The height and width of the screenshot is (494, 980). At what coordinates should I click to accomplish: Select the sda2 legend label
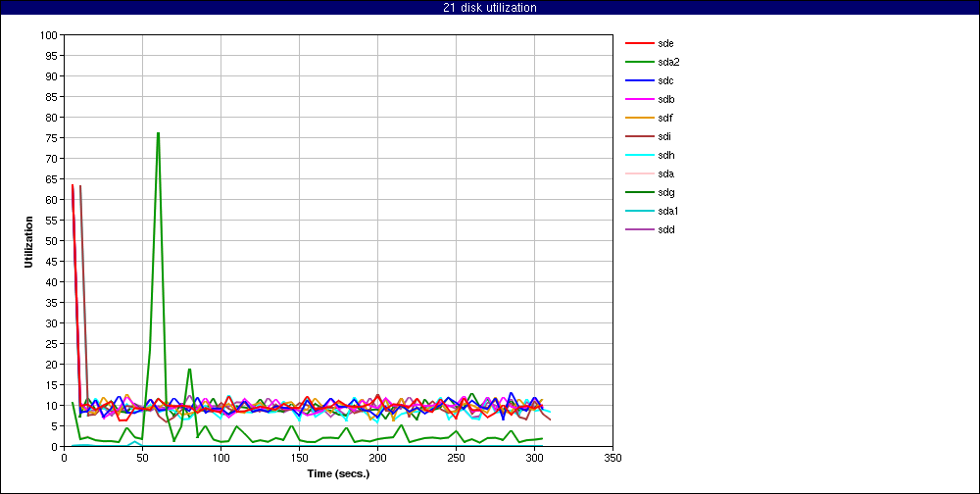pos(668,63)
